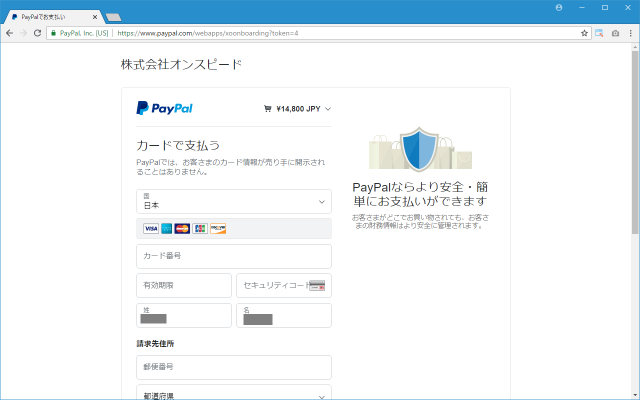Click the green padlock security icon
The width and height of the screenshot is (640, 400).
coord(53,33)
